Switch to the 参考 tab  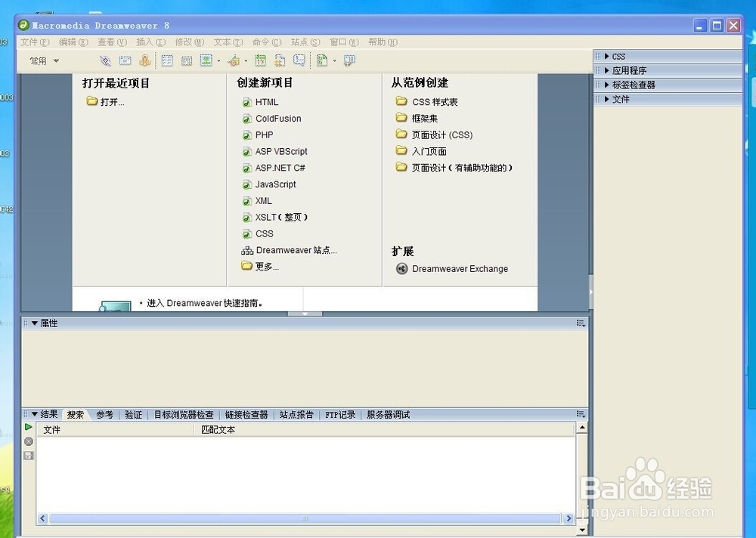point(104,415)
